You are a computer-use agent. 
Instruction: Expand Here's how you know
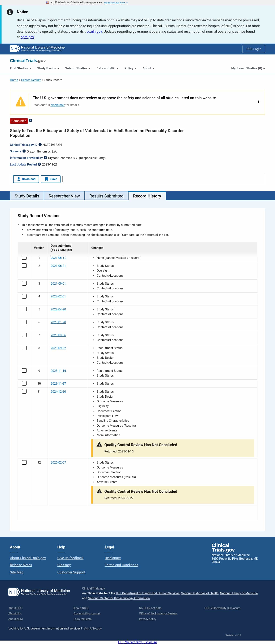(x=116, y=2)
